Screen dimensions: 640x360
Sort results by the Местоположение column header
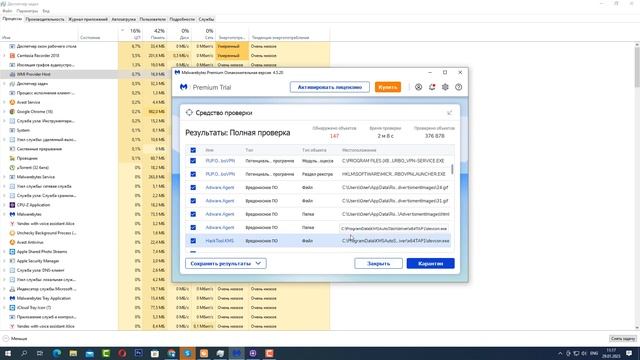point(359,150)
